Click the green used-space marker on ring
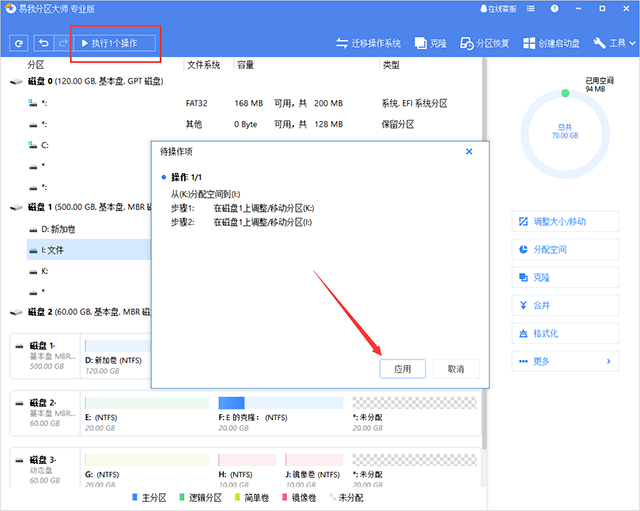The width and height of the screenshot is (640, 511). (x=565, y=93)
